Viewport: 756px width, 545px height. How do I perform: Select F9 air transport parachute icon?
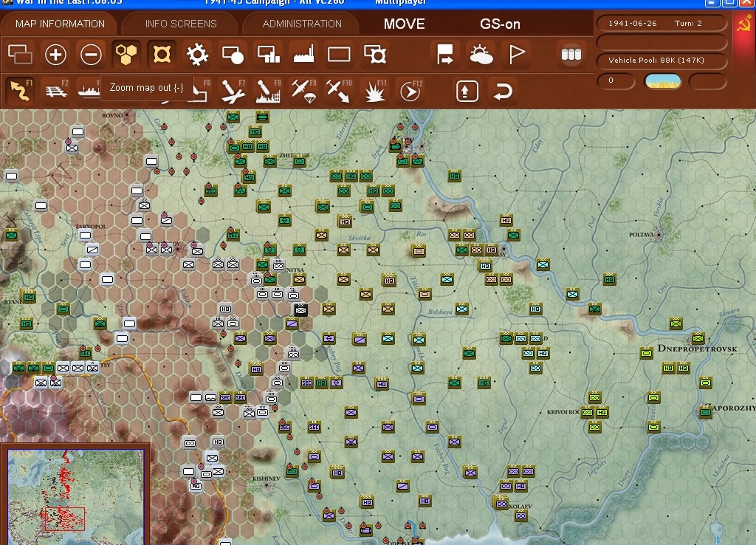tap(303, 90)
